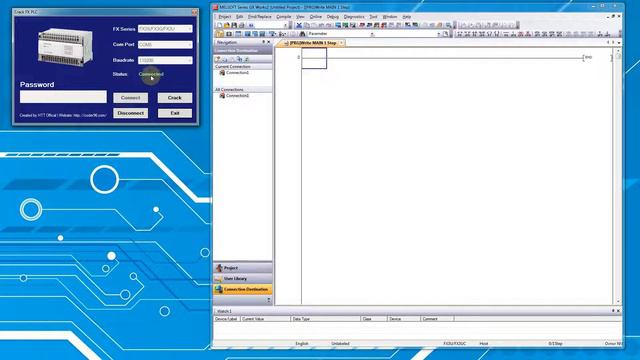640x360 pixels.
Task: Select Connection1 under Current Connection
Action: point(237,73)
